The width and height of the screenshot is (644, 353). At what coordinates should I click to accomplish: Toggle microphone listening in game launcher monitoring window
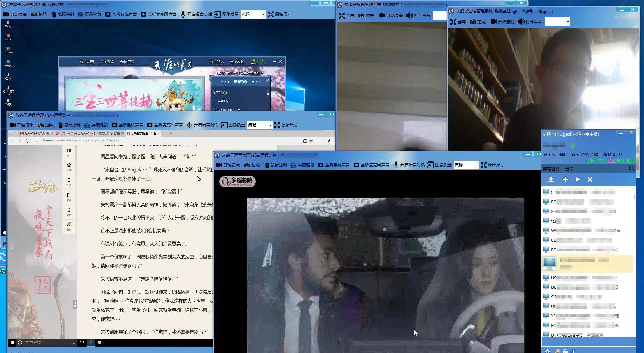point(159,14)
